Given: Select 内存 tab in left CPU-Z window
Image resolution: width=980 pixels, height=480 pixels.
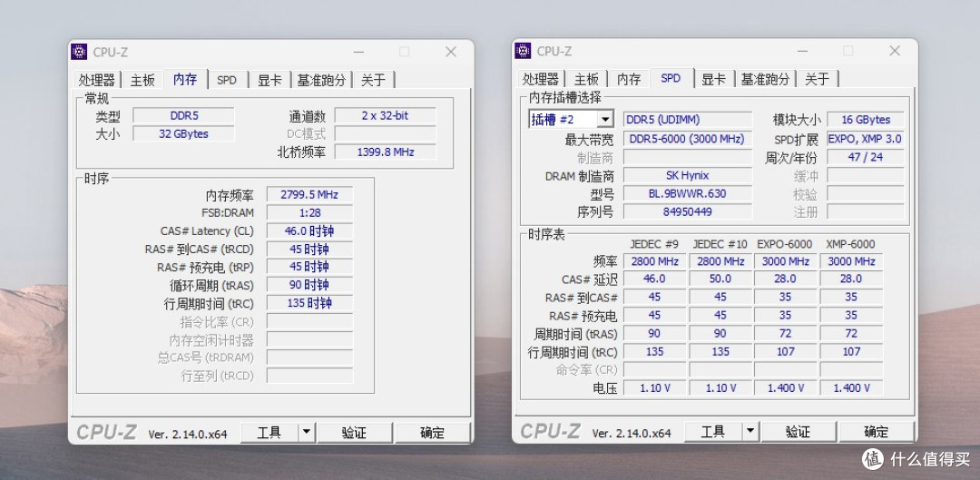Looking at the screenshot, I should [x=186, y=79].
